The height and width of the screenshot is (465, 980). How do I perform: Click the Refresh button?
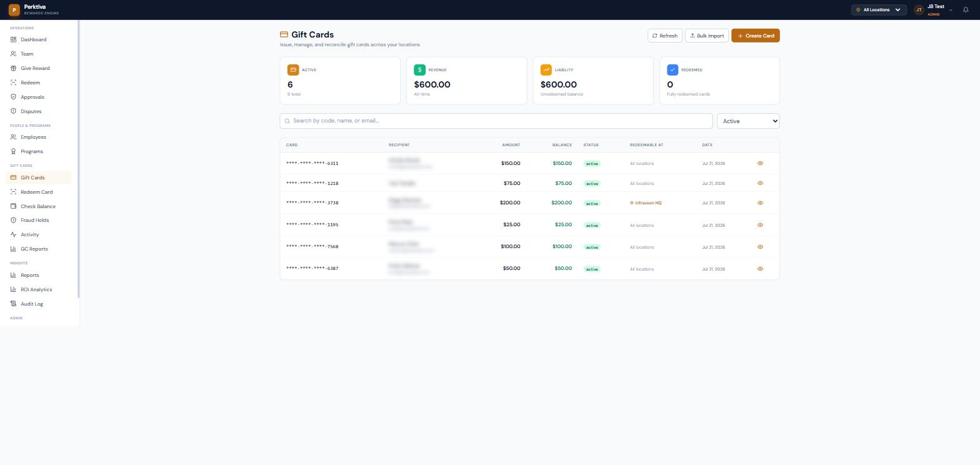pyautogui.click(x=665, y=36)
